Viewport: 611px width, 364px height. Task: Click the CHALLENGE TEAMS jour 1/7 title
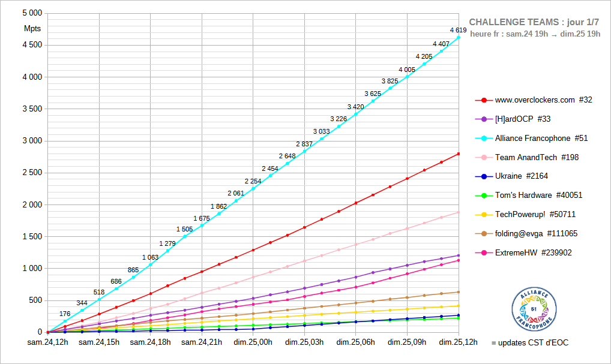click(534, 22)
